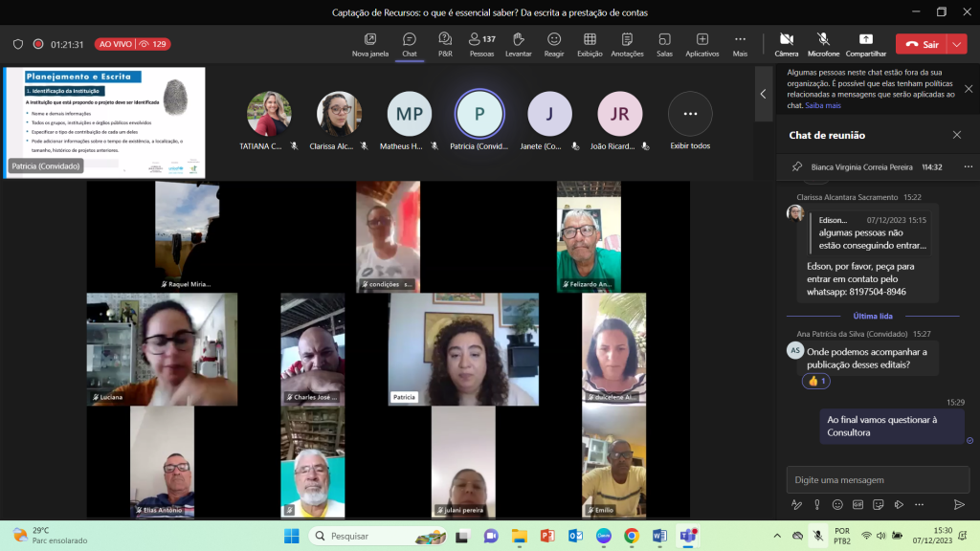This screenshot has height=551, width=980.
Task: Select Felizardo's video tile
Action: [589, 237]
